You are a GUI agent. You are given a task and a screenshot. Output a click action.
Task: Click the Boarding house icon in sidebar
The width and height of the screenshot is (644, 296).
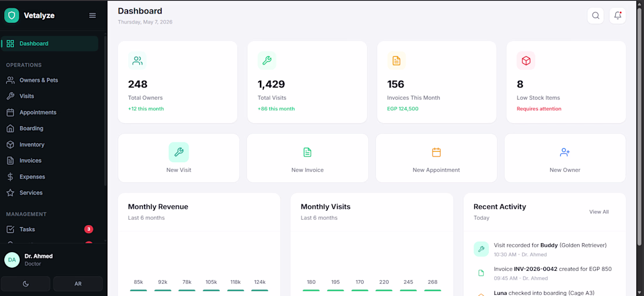(11, 128)
